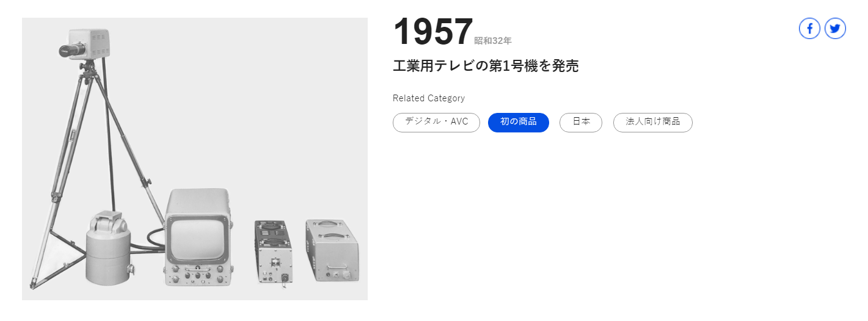
Task: Select the デジタル・AVC category tag
Action: (x=436, y=122)
